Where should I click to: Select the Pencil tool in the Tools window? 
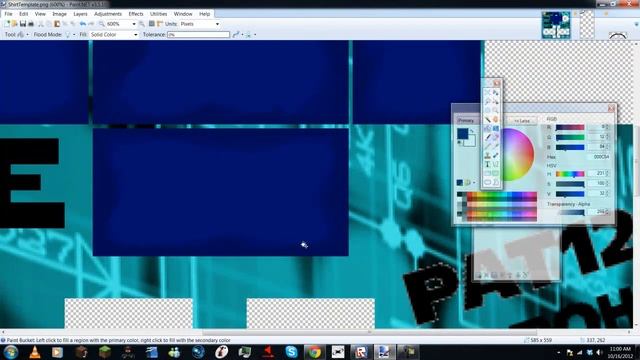point(487,146)
